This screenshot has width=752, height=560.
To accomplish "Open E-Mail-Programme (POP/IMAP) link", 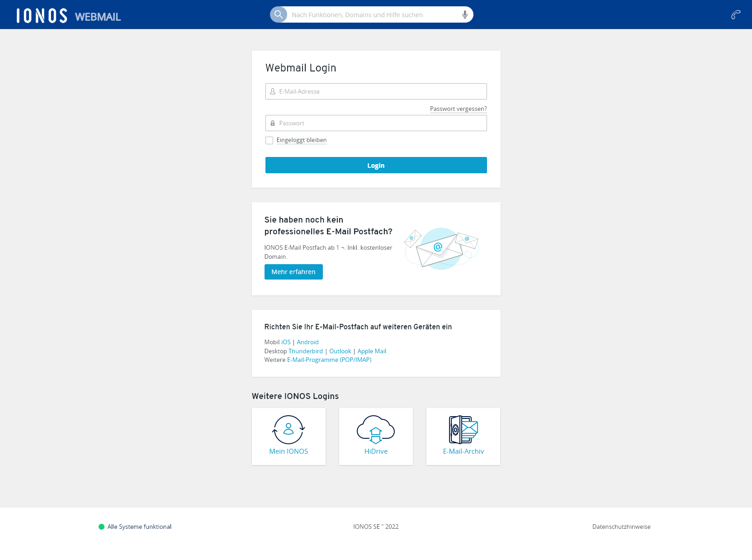I will [x=329, y=360].
